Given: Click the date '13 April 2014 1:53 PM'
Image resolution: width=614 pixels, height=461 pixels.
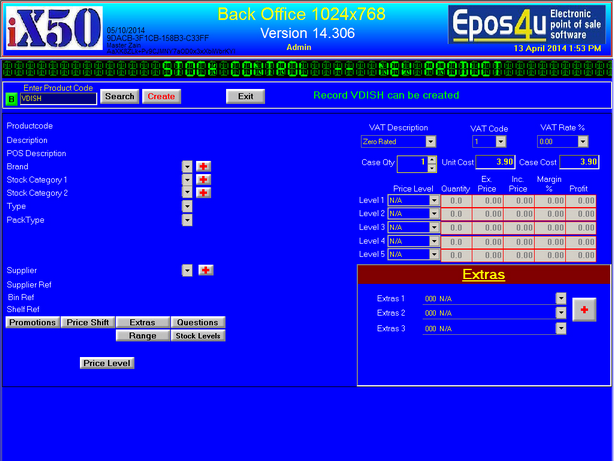Looking at the screenshot, I should [x=557, y=48].
